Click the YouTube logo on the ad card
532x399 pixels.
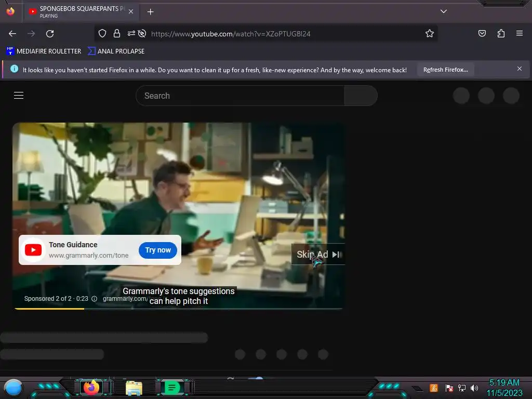click(x=33, y=250)
